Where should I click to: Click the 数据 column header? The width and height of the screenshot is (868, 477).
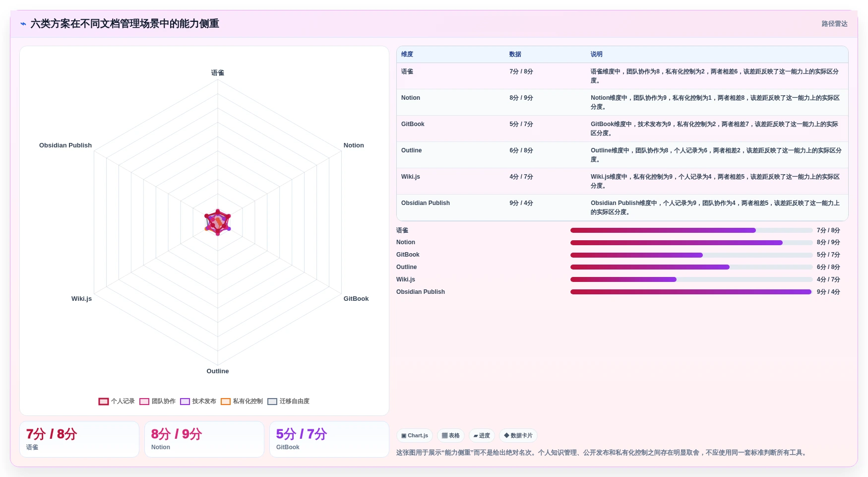[x=515, y=54]
